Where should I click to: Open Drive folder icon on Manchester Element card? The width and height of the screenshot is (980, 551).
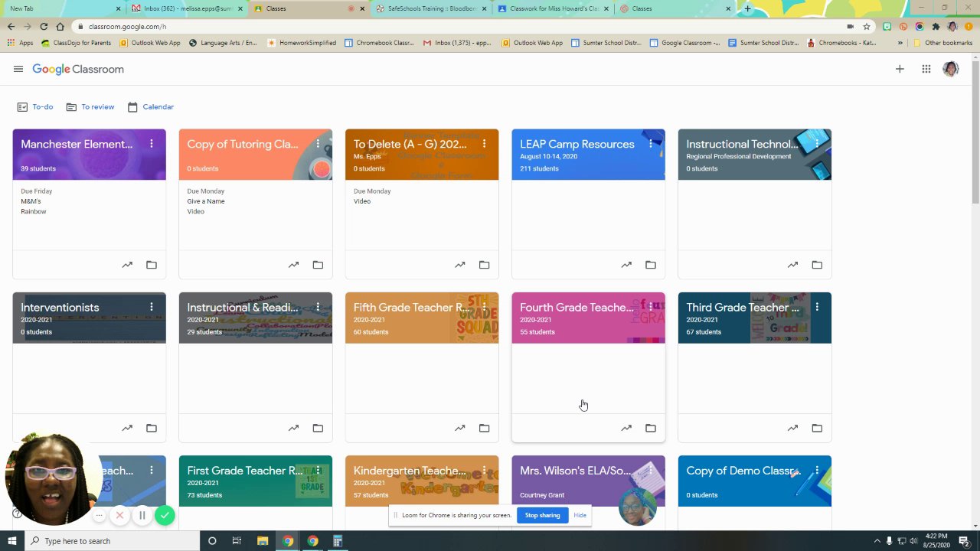coord(152,265)
